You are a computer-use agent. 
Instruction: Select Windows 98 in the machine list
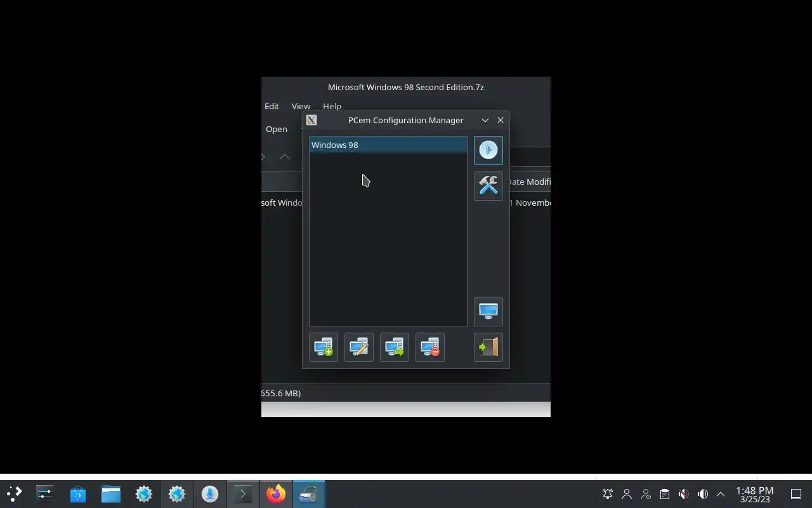(388, 145)
